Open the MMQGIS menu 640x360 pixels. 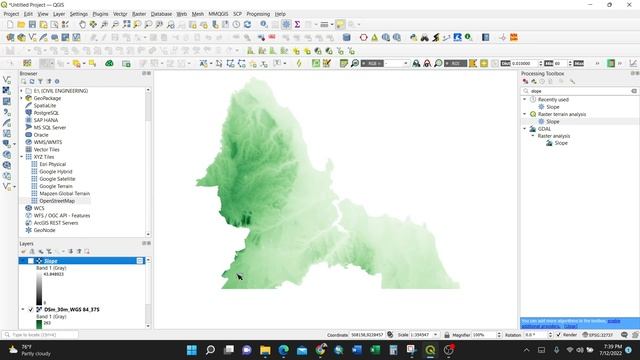[218, 14]
